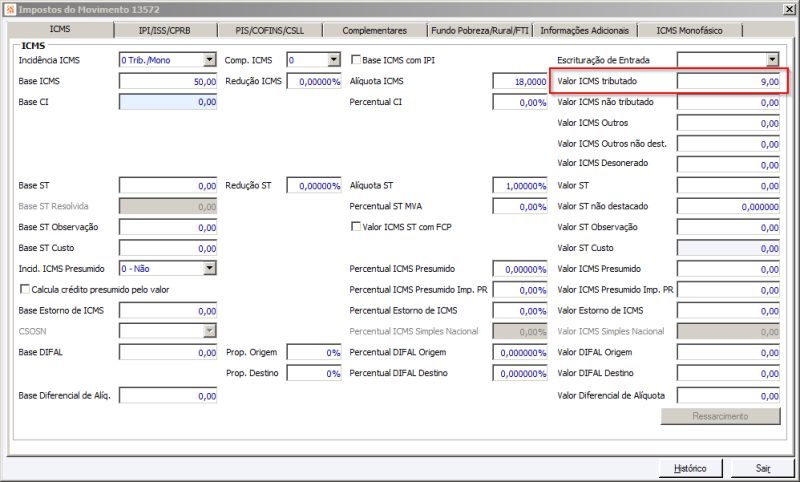Click the Base ICMS field

coord(168,81)
